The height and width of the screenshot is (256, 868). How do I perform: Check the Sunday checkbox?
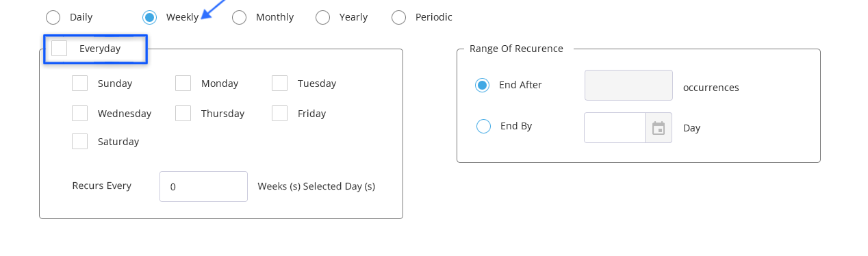(80, 84)
